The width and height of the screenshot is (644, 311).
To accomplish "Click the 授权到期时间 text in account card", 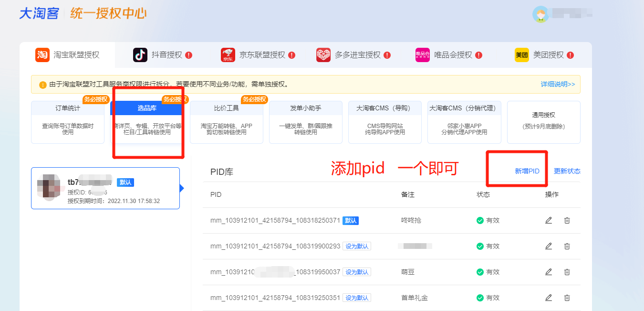I will click(114, 201).
